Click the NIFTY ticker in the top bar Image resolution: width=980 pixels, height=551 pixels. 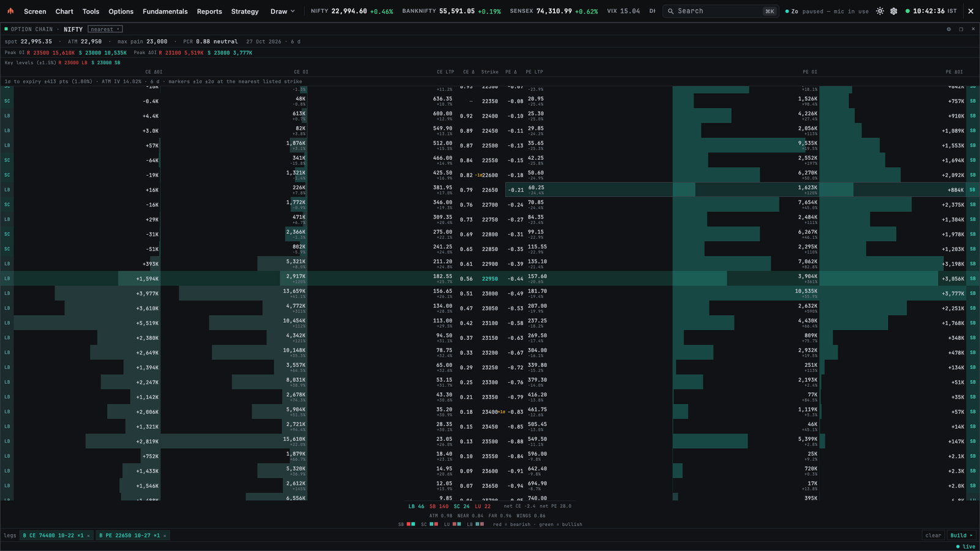[x=352, y=11]
